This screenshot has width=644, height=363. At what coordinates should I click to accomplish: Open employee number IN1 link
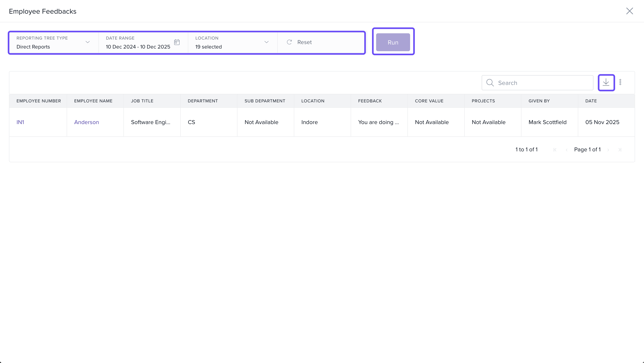point(20,122)
